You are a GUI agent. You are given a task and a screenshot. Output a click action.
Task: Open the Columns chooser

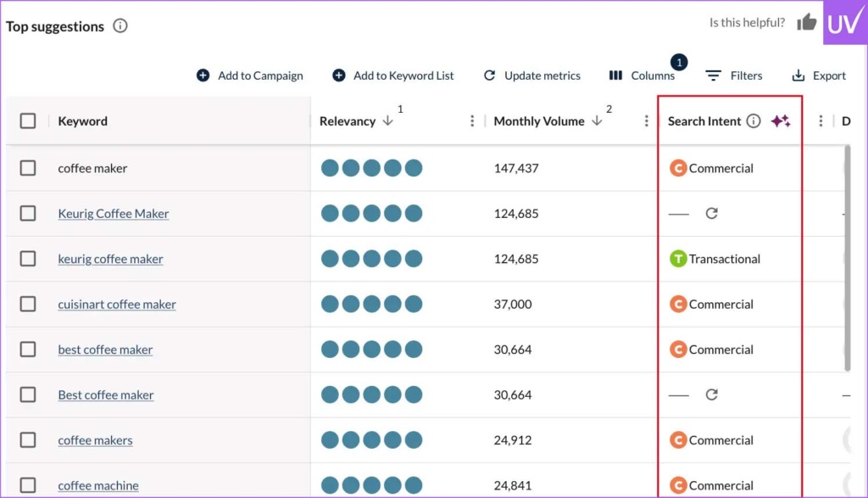643,76
